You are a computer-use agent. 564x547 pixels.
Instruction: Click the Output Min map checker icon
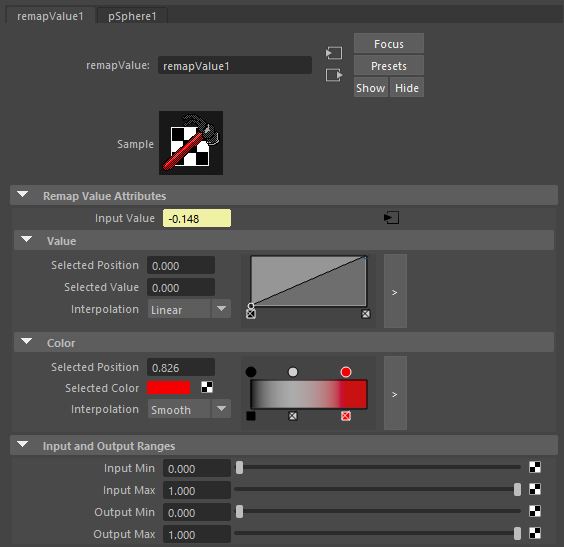pyautogui.click(x=535, y=511)
